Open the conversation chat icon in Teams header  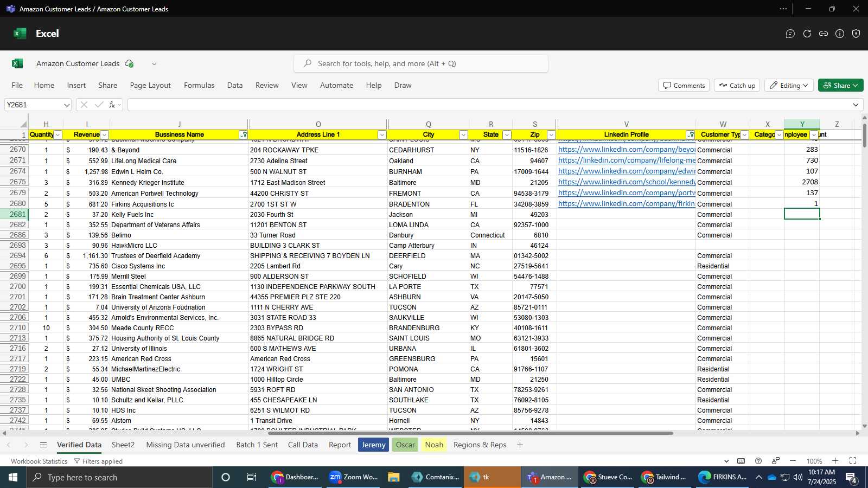coord(790,34)
